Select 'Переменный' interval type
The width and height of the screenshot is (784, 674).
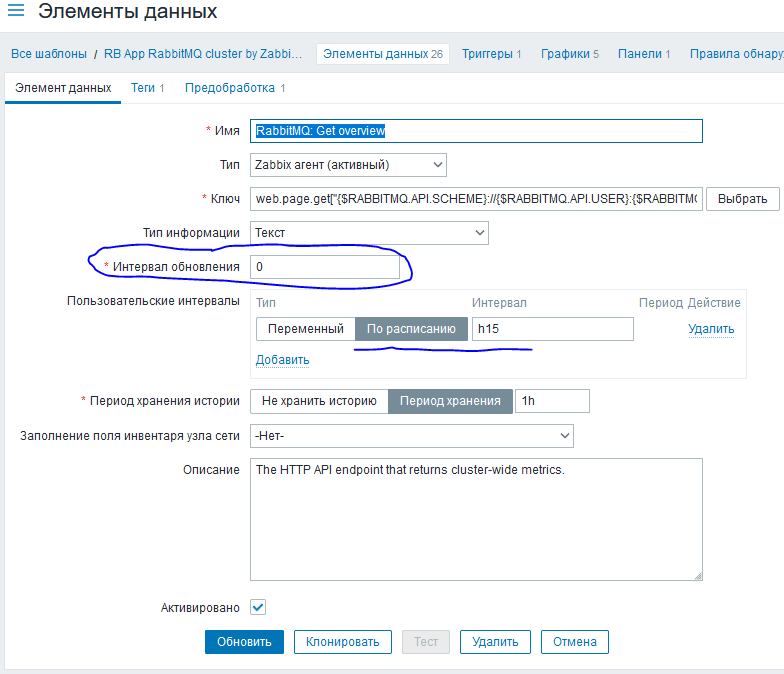tap(306, 329)
